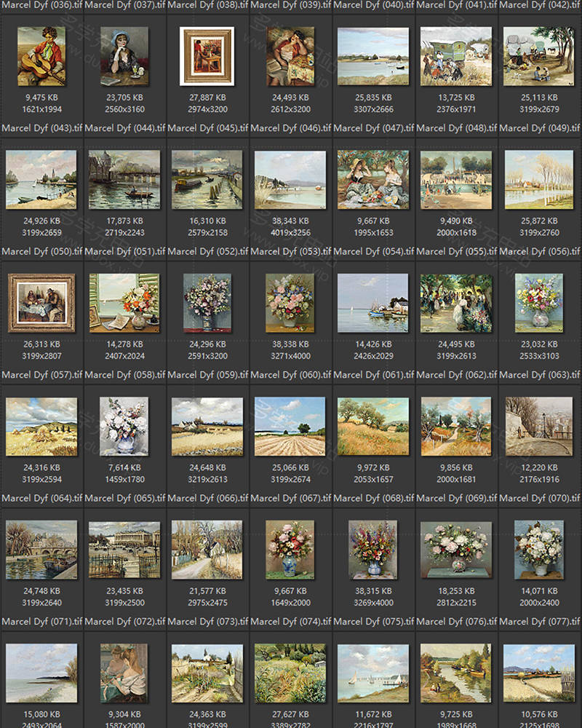Select the red-haired woman portrait thumbnail
The width and height of the screenshot is (582, 728).
click(124, 673)
